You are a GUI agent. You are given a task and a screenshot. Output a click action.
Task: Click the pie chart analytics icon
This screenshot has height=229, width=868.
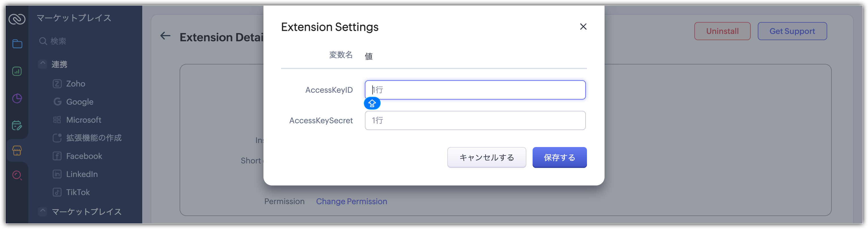tap(17, 99)
